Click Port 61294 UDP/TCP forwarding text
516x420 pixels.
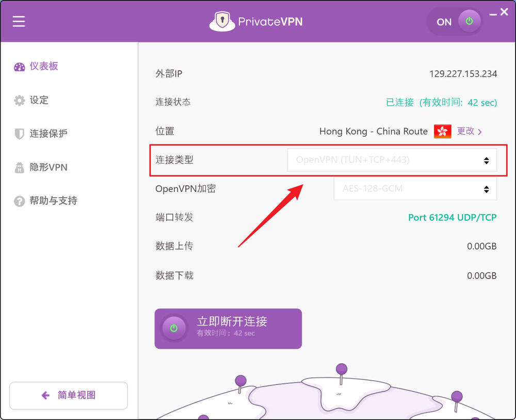tap(452, 218)
